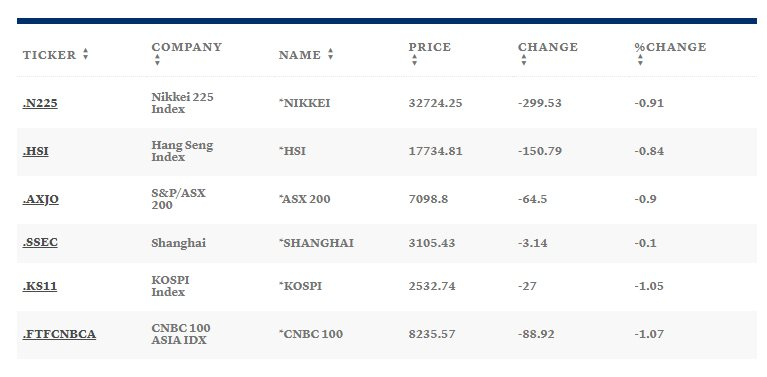Sort table by the TICKER sort arrows
The width and height of the screenshot is (767, 377).
tap(86, 54)
